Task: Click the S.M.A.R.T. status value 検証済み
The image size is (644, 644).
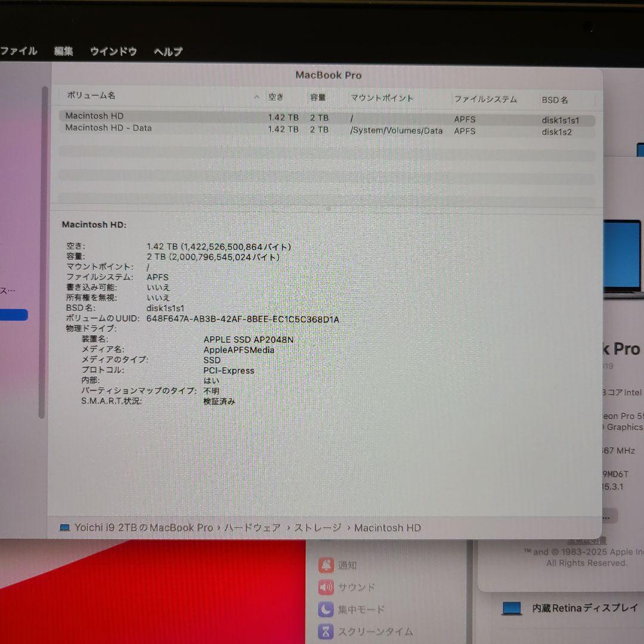Action: [x=219, y=401]
